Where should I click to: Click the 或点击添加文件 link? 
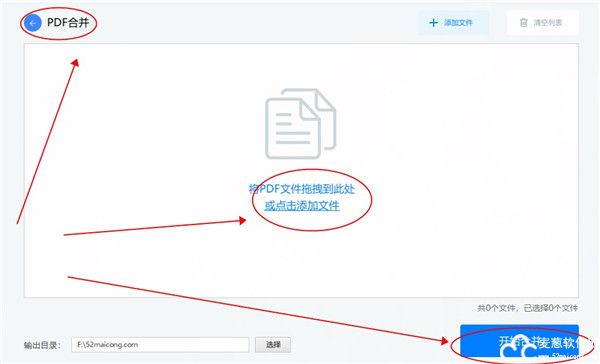[302, 206]
